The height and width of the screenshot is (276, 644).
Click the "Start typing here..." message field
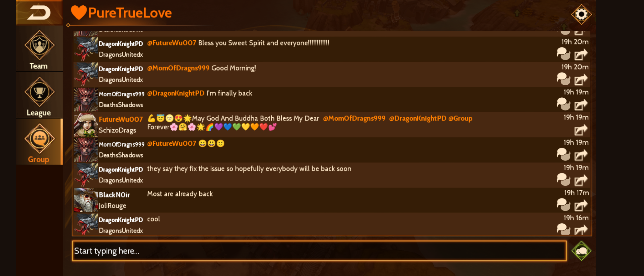coord(319,251)
